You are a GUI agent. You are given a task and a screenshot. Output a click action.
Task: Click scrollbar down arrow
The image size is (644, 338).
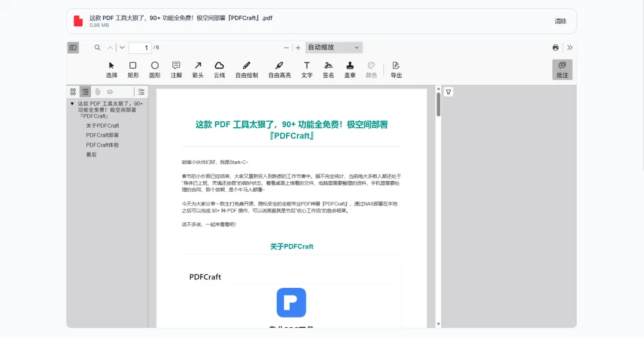[438, 324]
